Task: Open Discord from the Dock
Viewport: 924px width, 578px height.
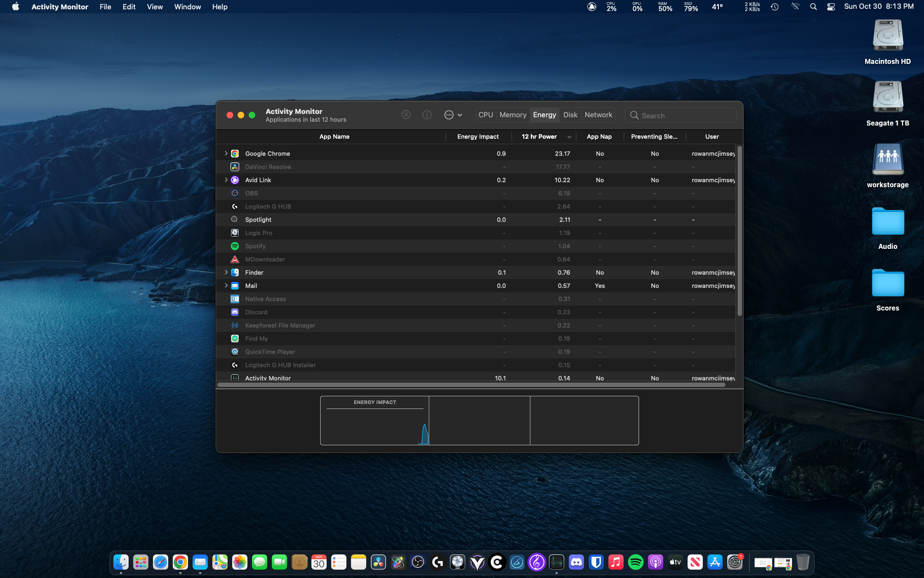Action: [576, 562]
